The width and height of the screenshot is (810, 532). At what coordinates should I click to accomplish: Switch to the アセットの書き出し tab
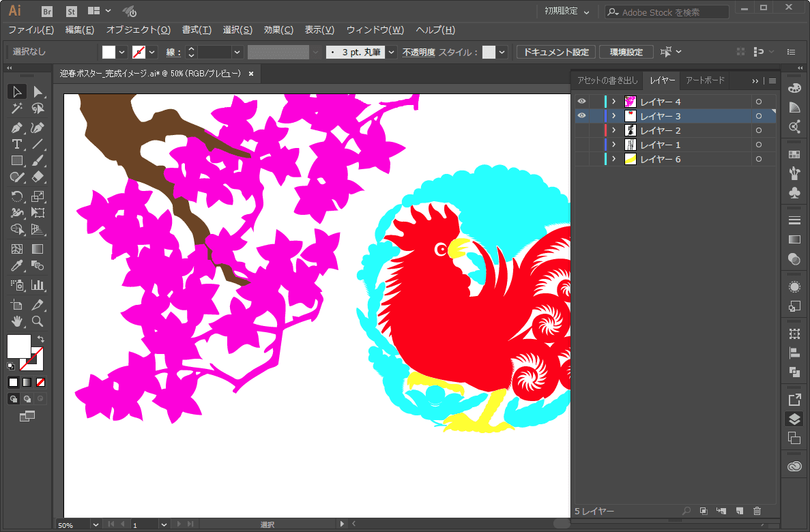point(607,80)
